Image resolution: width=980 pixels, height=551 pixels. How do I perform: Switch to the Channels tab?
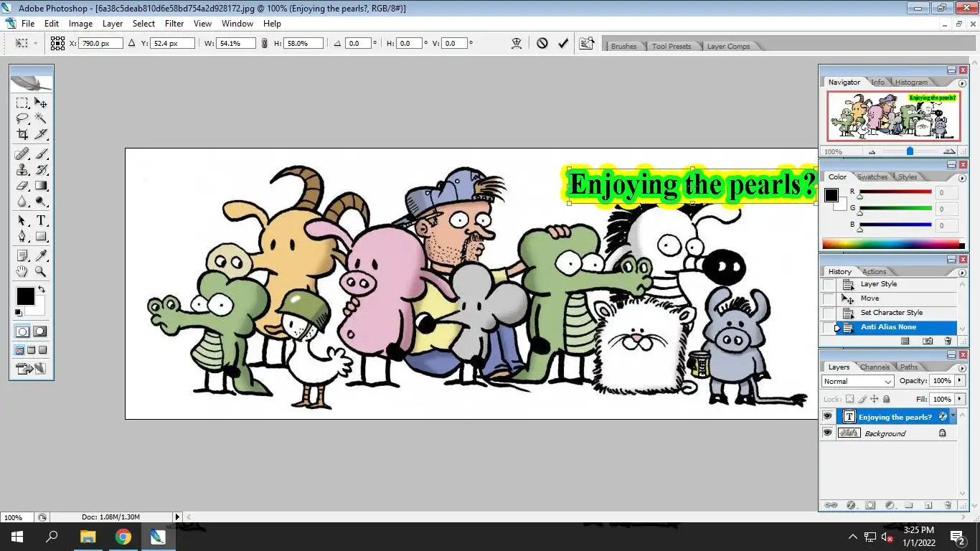coord(875,367)
